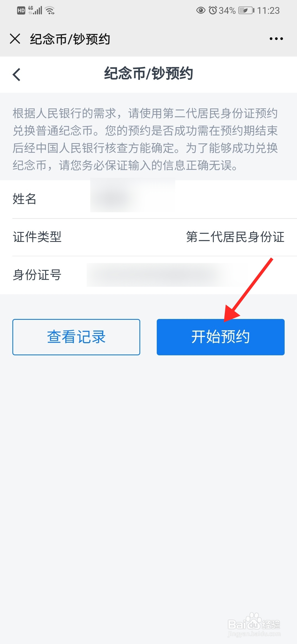This screenshot has width=297, height=644.
Task: Tap the eye comfort icon in status bar
Action: 201,10
